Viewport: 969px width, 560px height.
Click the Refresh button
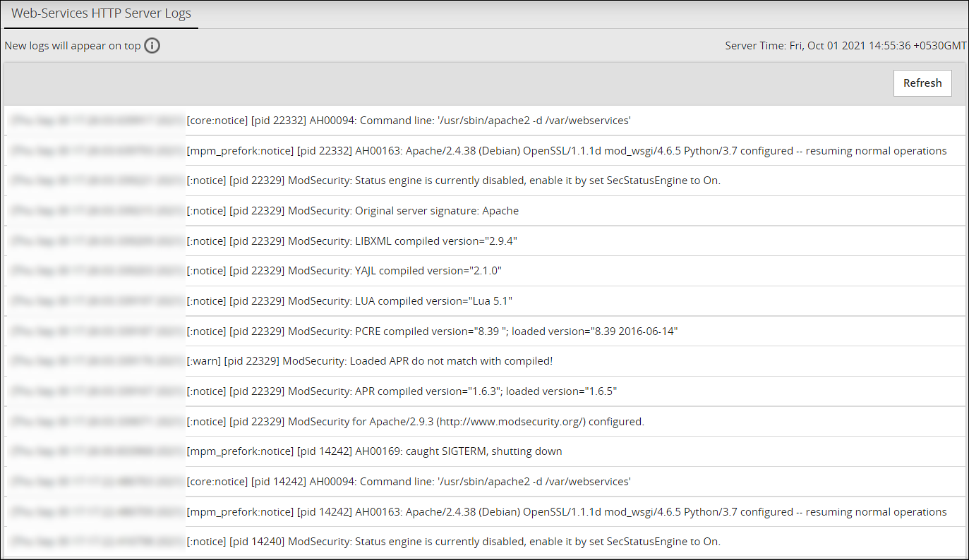point(922,83)
